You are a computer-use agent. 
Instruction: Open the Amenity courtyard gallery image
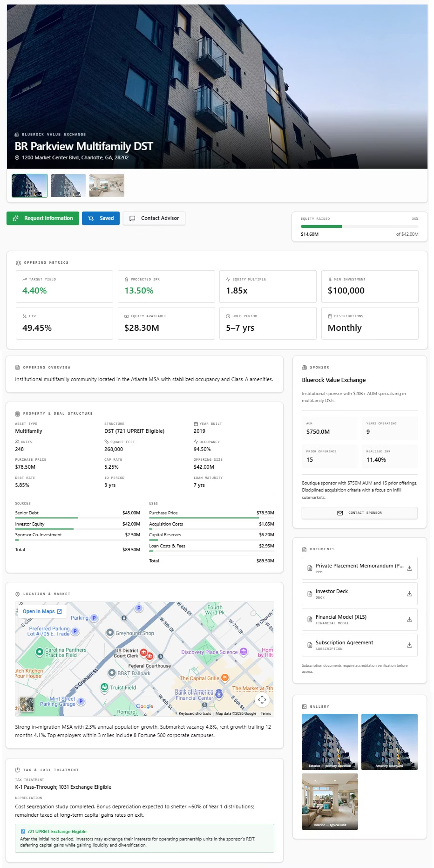click(x=389, y=742)
